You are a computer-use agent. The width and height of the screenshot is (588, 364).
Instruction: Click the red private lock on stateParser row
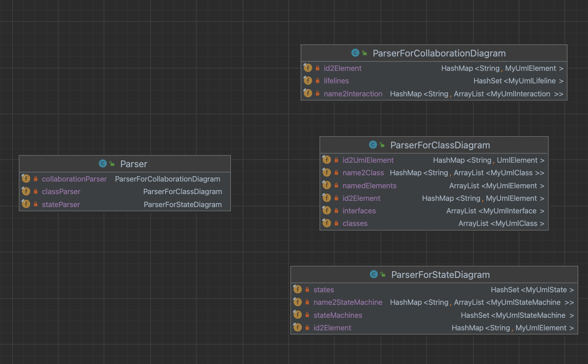coord(36,204)
